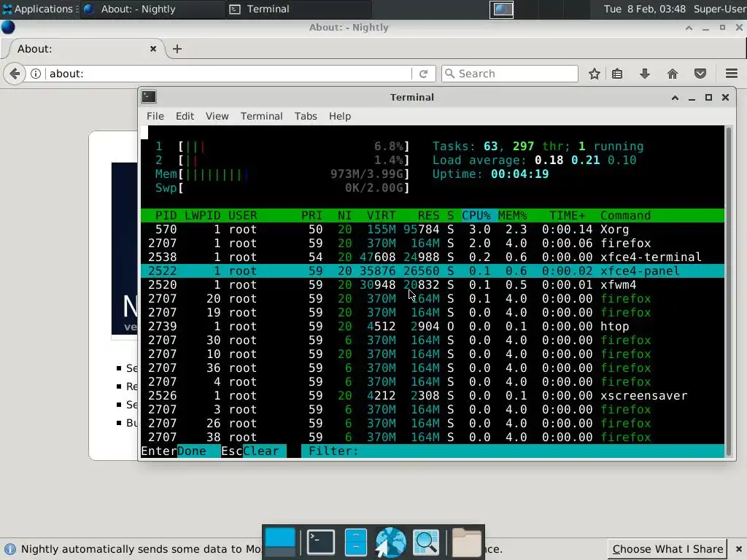Open the folder icon in bottom dock
747x560 pixels.
click(466, 542)
